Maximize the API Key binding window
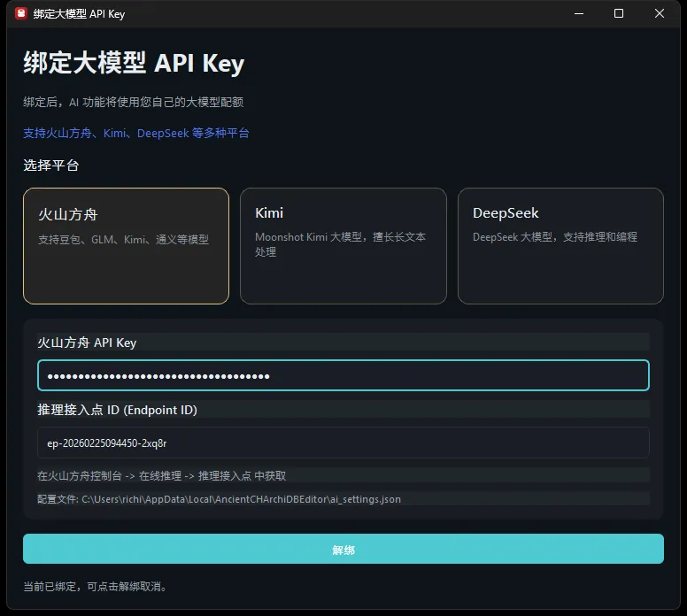Screen dimensions: 687x616 (619, 13)
